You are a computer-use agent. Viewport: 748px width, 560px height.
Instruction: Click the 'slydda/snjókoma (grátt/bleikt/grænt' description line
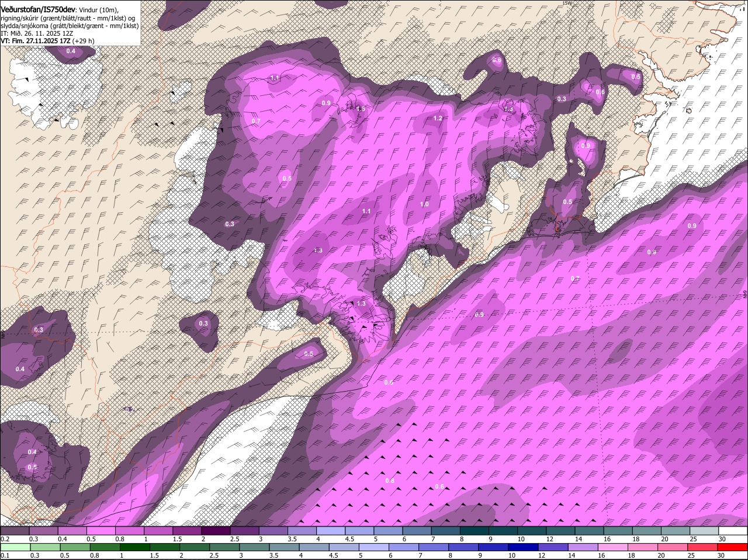coord(70,26)
